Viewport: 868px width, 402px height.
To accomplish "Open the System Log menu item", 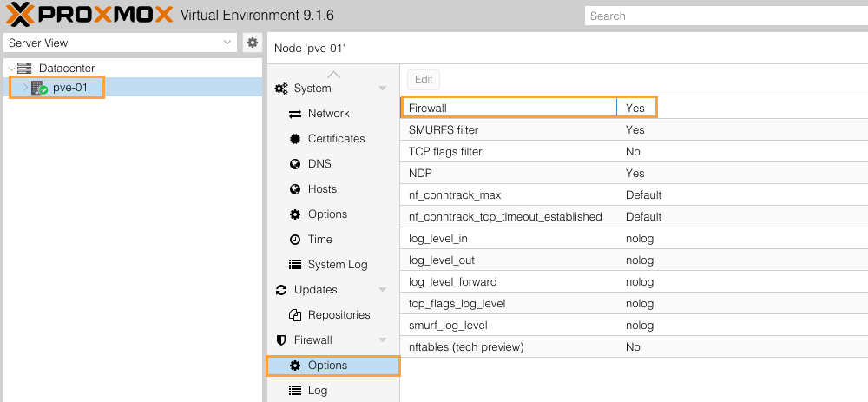I will pyautogui.click(x=332, y=265).
